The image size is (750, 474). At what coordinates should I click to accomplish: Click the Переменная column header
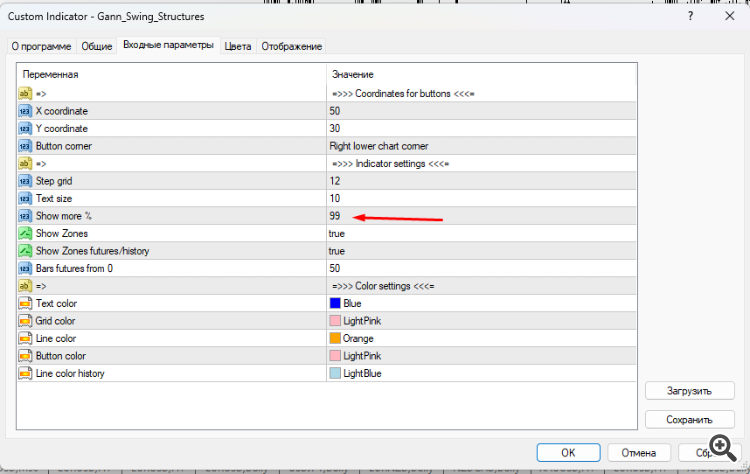(172, 74)
